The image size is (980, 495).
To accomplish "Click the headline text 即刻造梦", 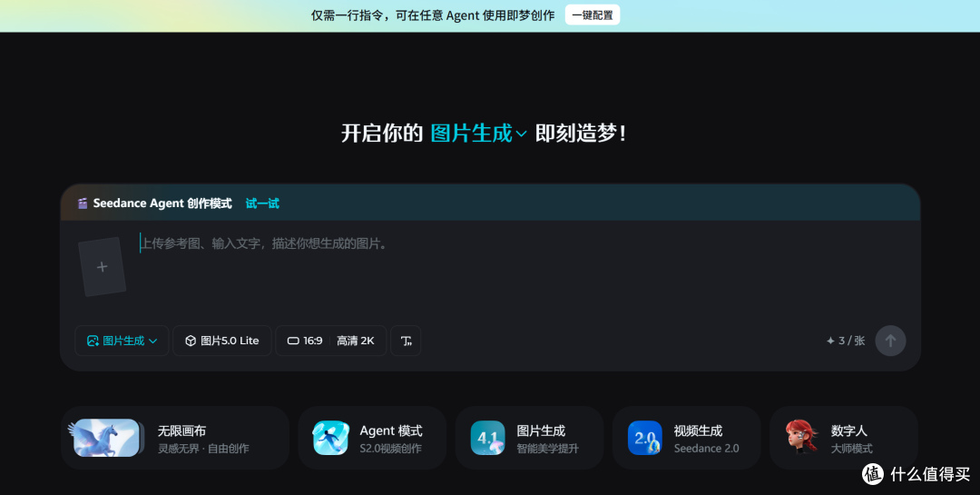I will tap(581, 134).
